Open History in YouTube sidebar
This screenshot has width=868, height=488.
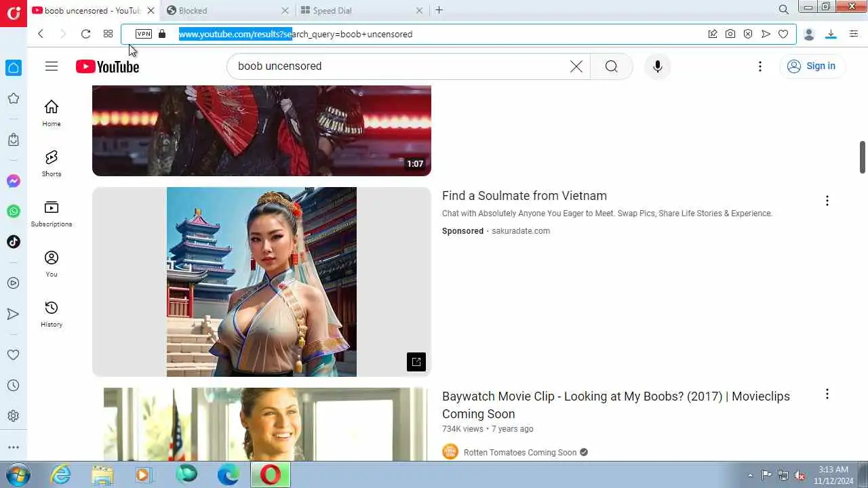(x=52, y=314)
